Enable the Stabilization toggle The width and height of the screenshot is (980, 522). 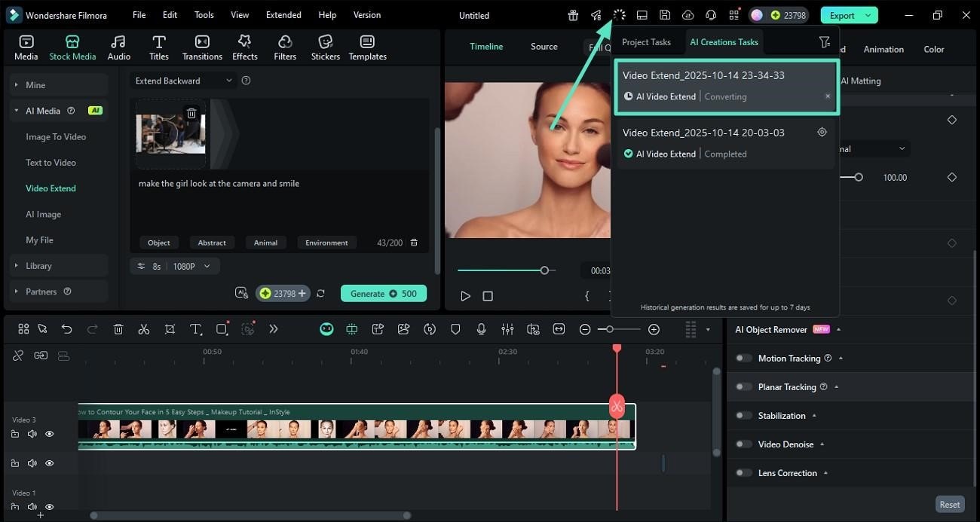[x=744, y=416]
